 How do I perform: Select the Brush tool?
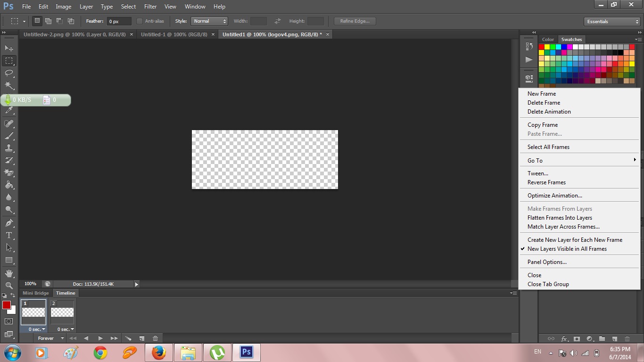tap(9, 136)
